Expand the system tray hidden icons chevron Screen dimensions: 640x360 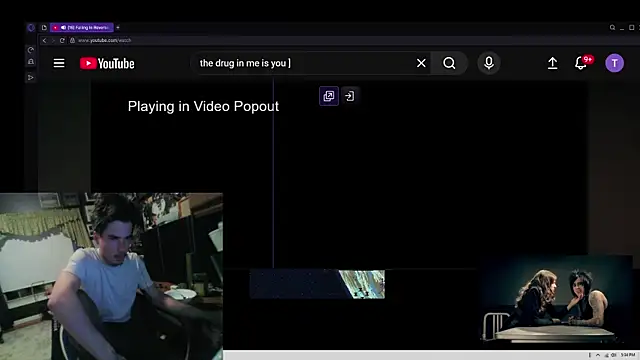tap(598, 355)
